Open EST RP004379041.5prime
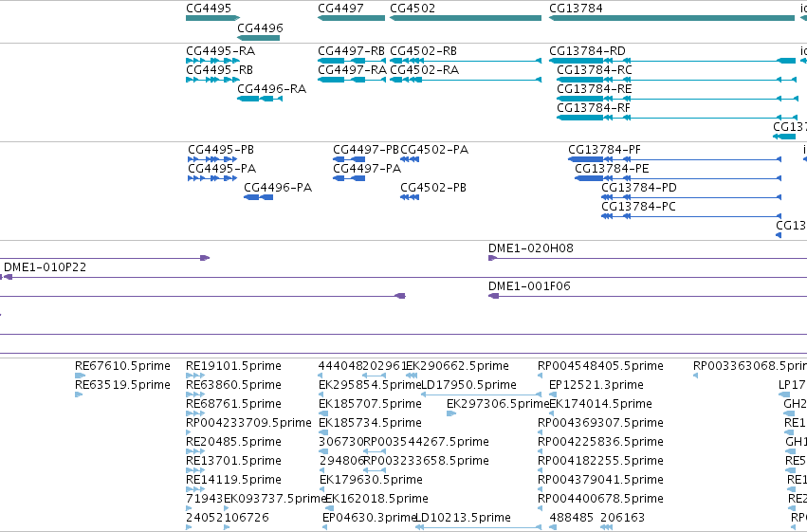 coord(540,489)
